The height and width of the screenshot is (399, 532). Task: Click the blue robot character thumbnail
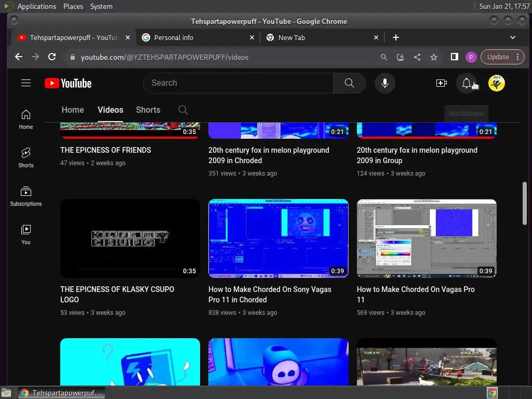[x=278, y=362]
